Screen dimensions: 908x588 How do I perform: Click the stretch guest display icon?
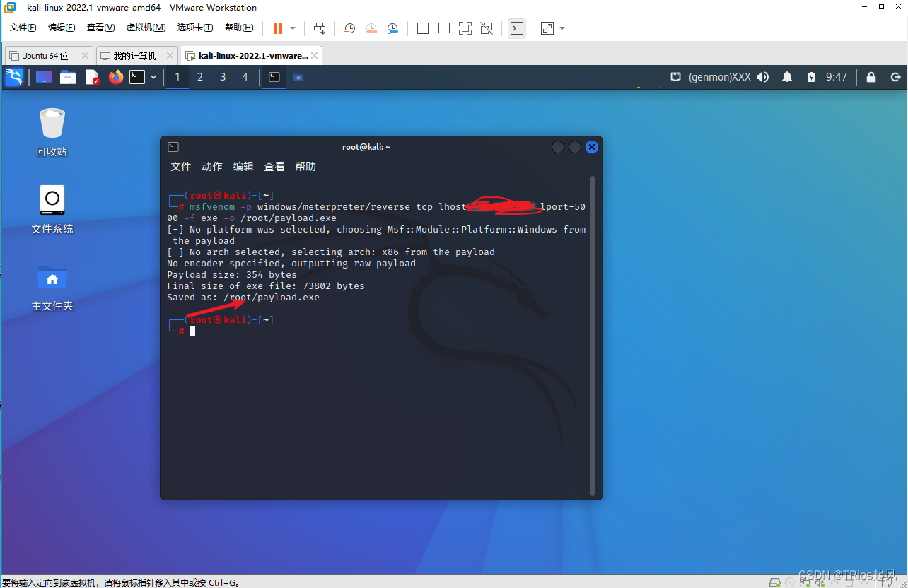[547, 28]
